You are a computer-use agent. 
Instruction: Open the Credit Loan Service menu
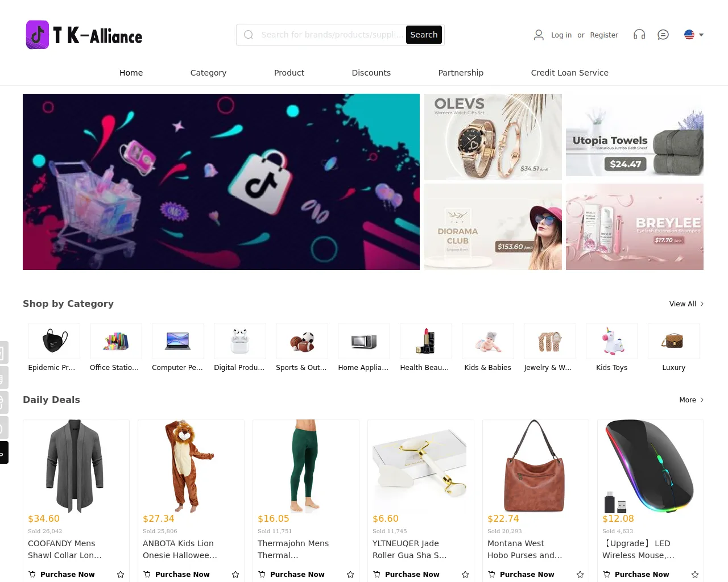point(570,73)
